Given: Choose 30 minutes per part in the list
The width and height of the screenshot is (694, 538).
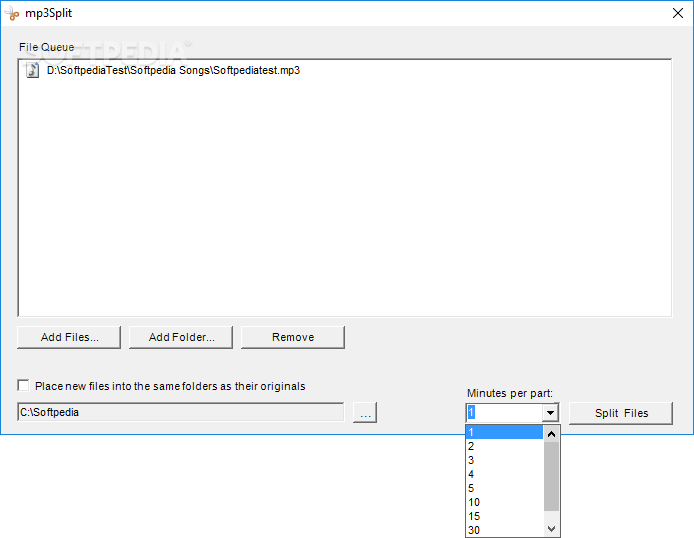Looking at the screenshot, I should 505,530.
